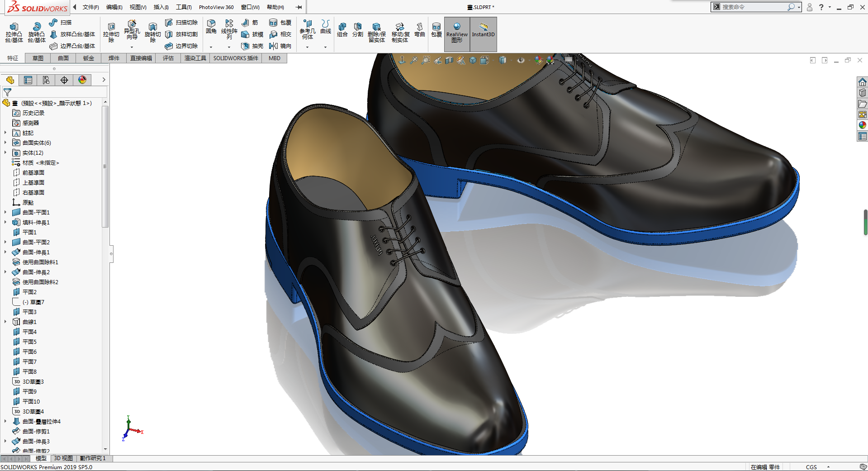This screenshot has width=868, height=471.
Task: Select the 边界切除 boundary cut tool
Action: pyautogui.click(x=181, y=46)
